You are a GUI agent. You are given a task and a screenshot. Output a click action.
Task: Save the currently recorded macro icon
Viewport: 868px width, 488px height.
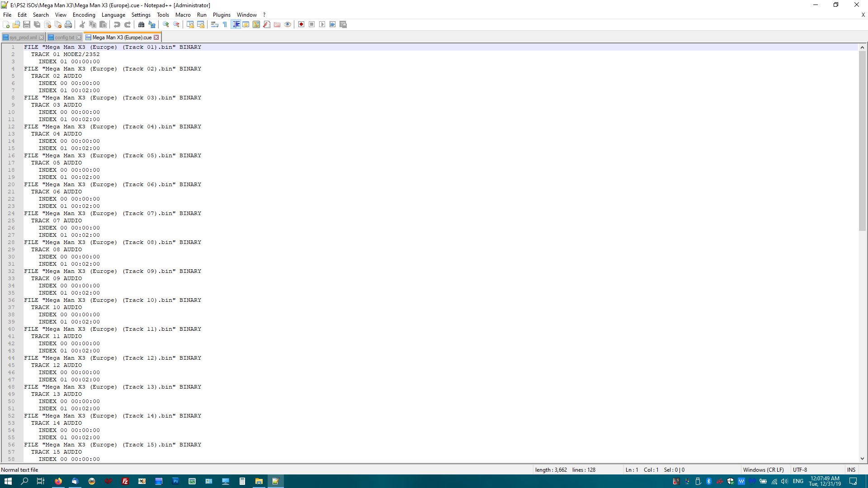click(343, 24)
